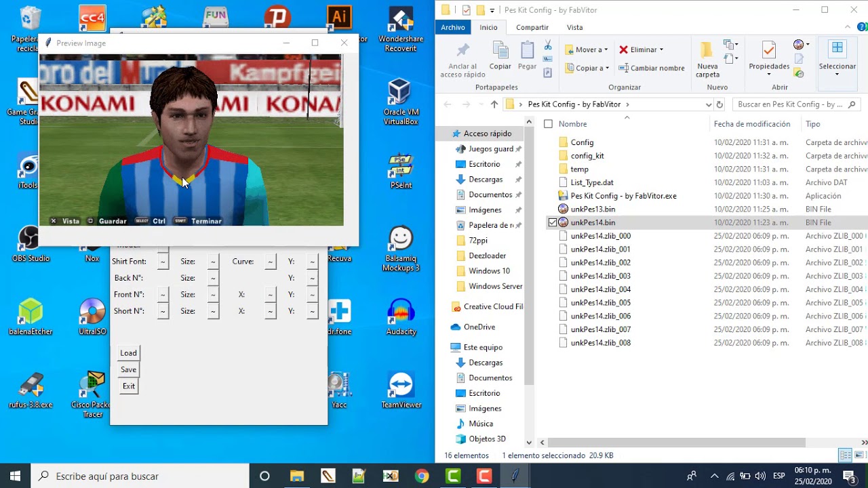Select OneDrive in navigation pane

coord(479,327)
